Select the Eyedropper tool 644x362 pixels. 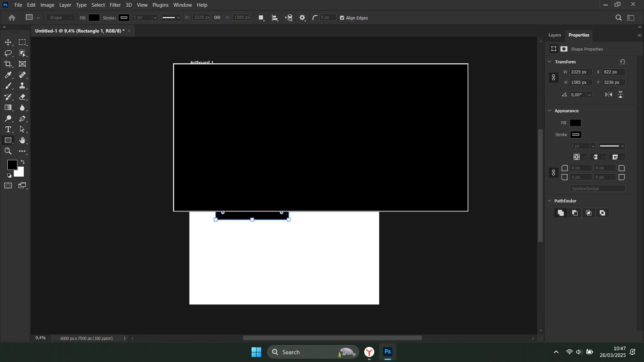coord(8,75)
